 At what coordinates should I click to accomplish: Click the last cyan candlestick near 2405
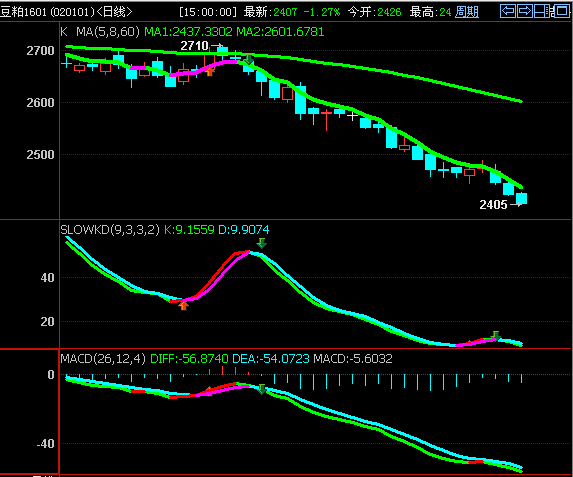521,198
